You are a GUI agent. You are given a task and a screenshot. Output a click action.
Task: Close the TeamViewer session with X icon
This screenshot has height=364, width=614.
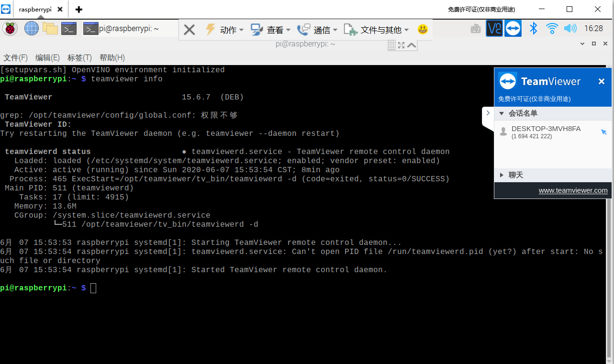tap(189, 30)
